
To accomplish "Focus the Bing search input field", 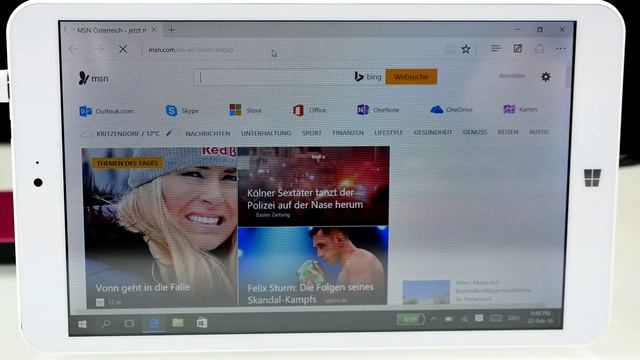I will tap(273, 77).
